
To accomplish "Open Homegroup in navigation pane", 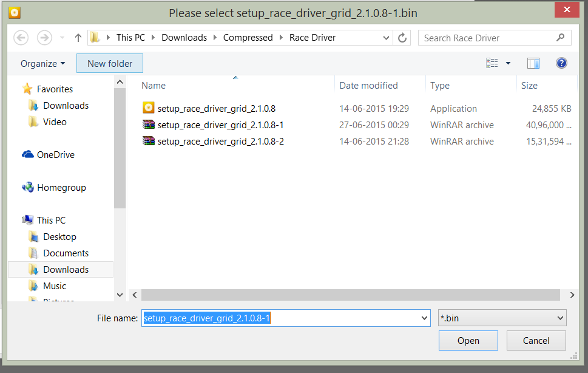I will click(61, 188).
